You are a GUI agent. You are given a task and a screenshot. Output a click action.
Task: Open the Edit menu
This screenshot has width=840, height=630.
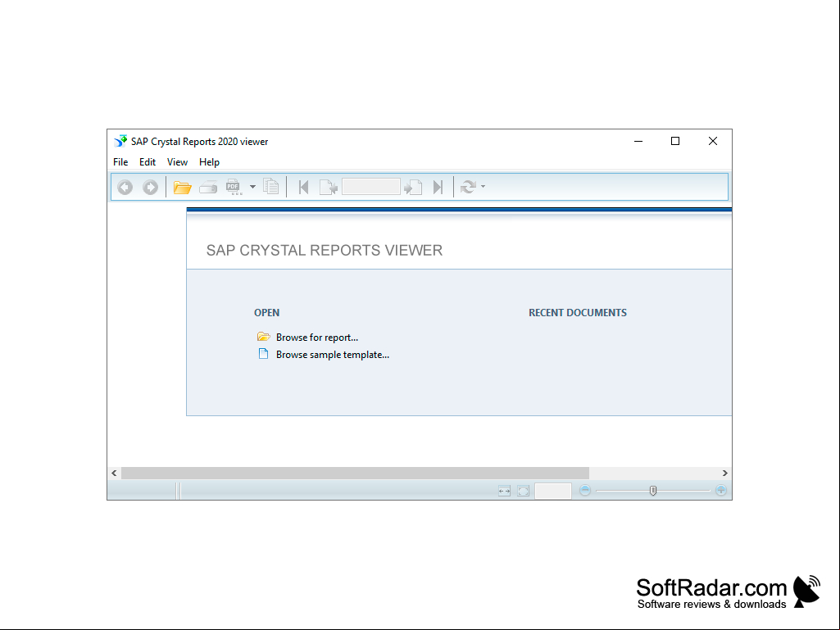pyautogui.click(x=148, y=161)
